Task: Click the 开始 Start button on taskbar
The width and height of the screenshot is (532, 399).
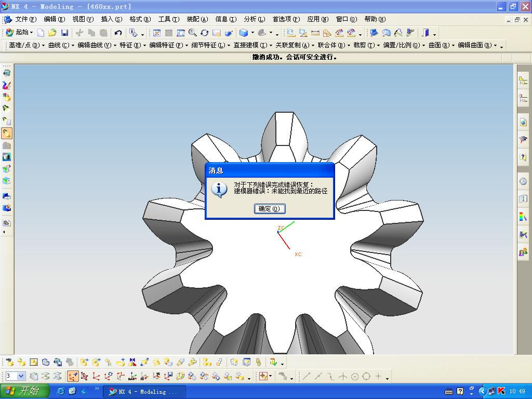Action: tap(24, 391)
